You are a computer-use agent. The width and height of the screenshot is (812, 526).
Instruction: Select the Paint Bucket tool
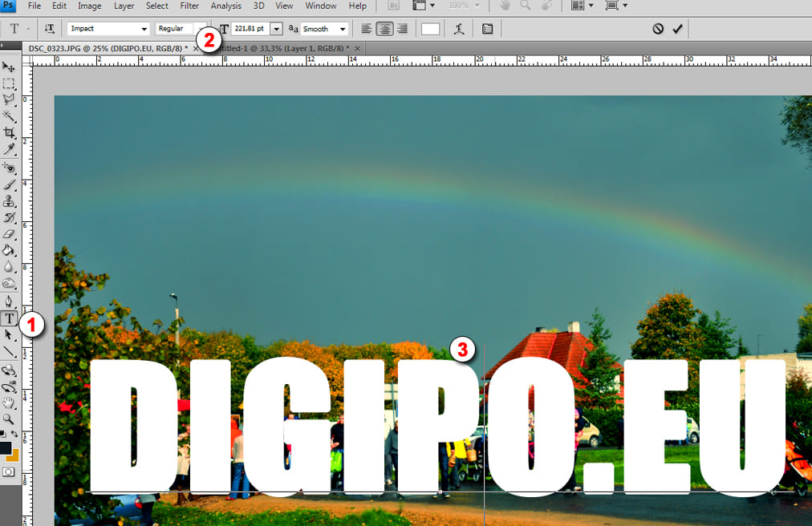click(x=9, y=251)
